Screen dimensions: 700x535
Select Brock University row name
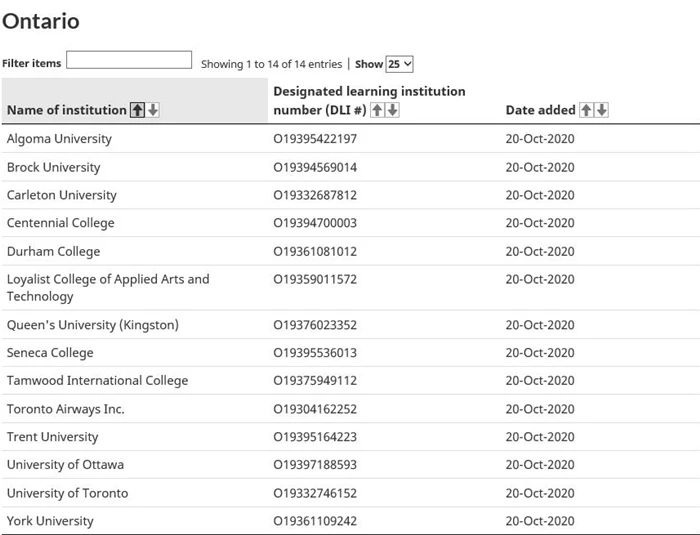[x=54, y=167]
